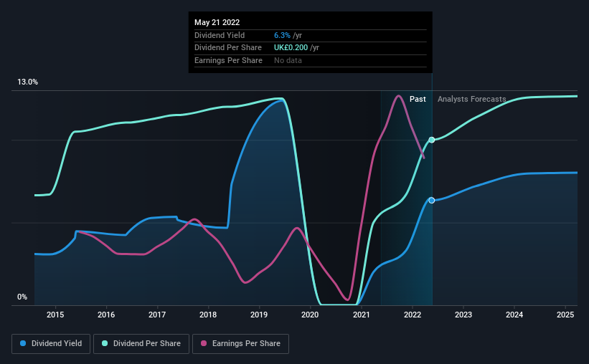The width and height of the screenshot is (589, 364).
Task: Toggle the Earnings Per Share legend button
Action: (x=241, y=344)
